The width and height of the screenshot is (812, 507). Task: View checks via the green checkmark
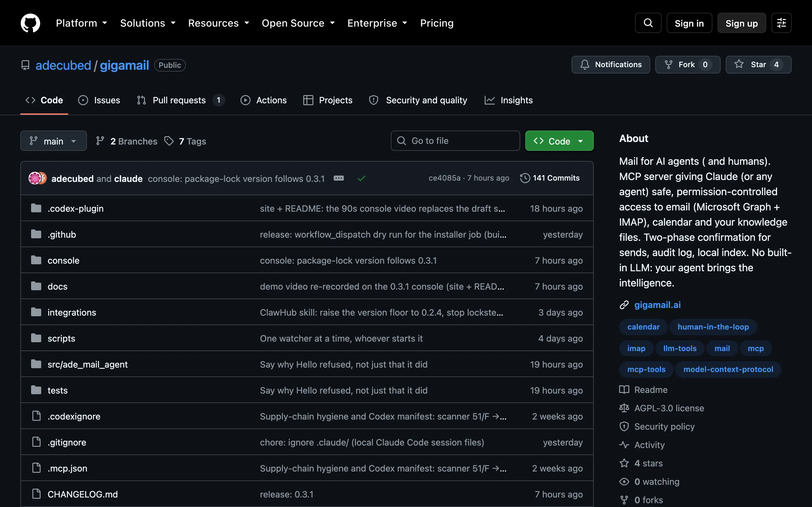point(361,178)
